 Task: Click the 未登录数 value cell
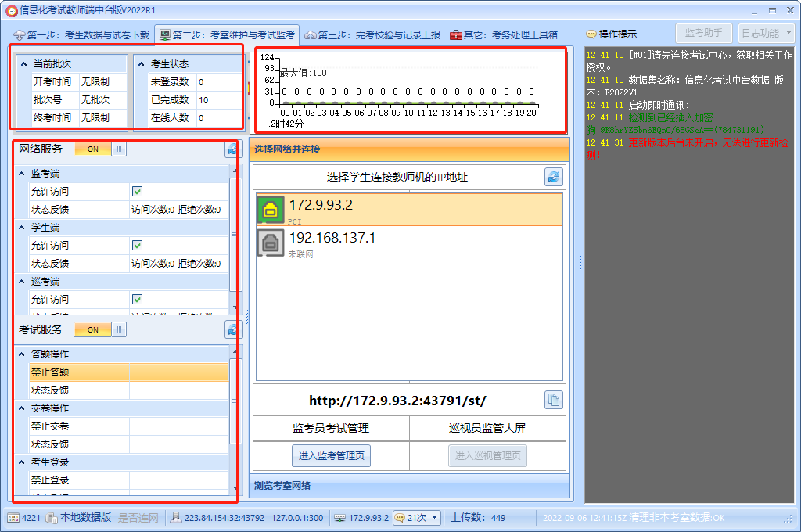coord(219,82)
